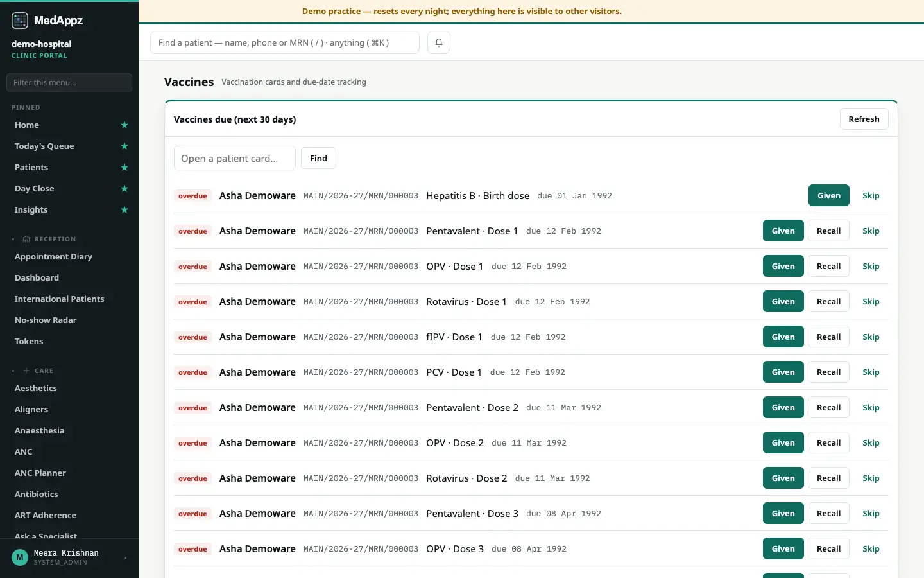Go to Patients

pos(31,168)
